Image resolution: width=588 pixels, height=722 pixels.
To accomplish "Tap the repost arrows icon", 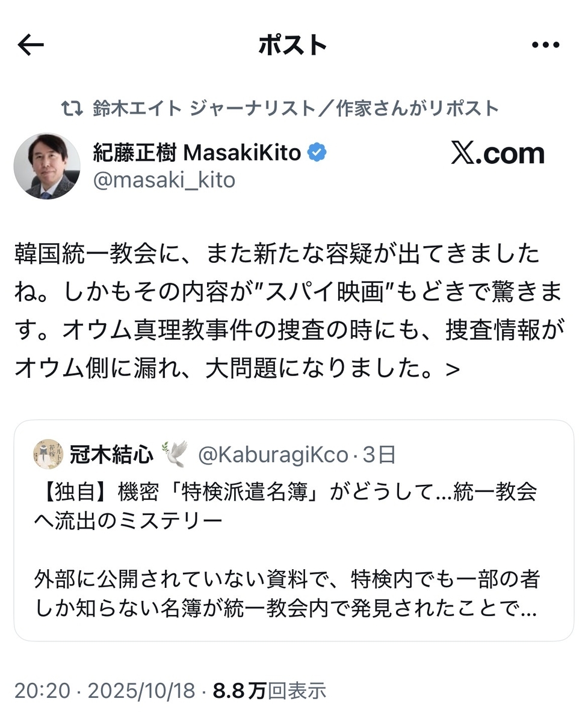I will tap(73, 108).
